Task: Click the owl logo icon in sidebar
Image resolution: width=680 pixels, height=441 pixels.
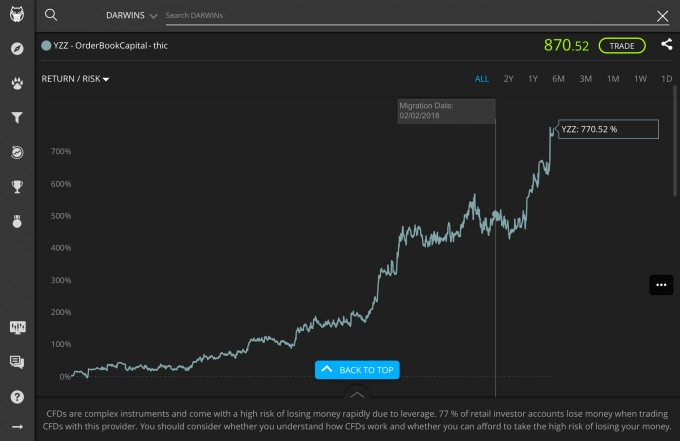Action: coord(17,14)
